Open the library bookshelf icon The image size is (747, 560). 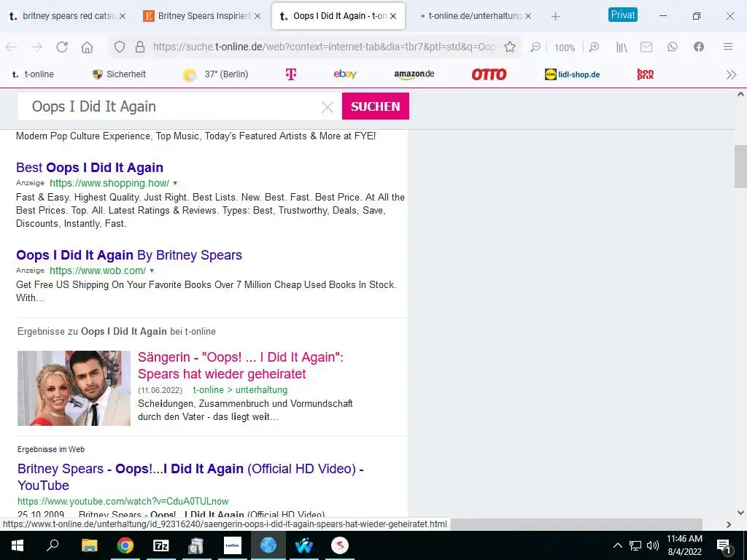pyautogui.click(x=622, y=47)
